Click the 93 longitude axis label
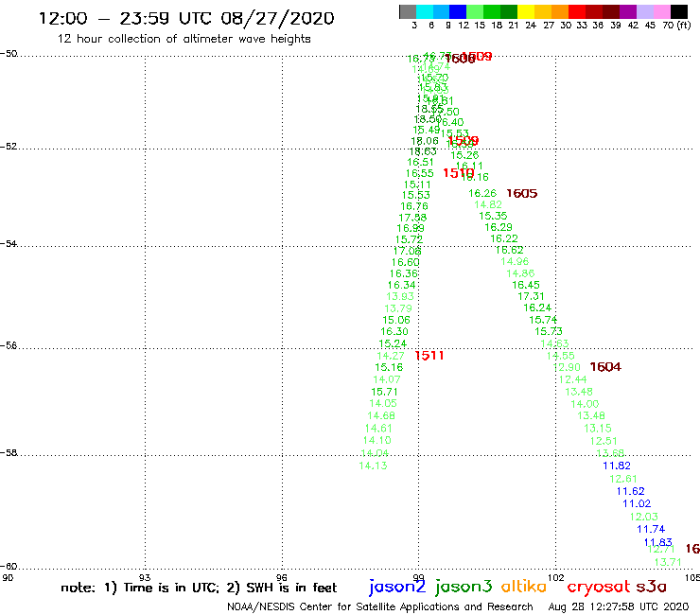Viewport: 700px width, 615px height. (x=145, y=578)
